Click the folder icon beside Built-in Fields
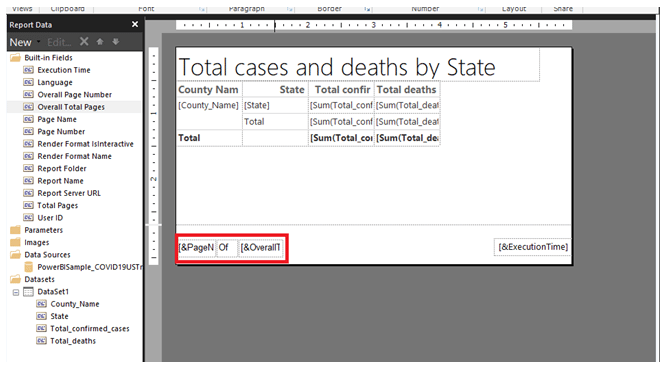Screen dimensions: 668x369 pyautogui.click(x=15, y=58)
